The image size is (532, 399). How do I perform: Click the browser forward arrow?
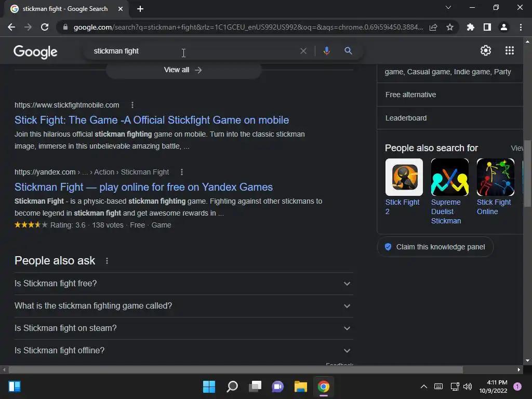28,27
